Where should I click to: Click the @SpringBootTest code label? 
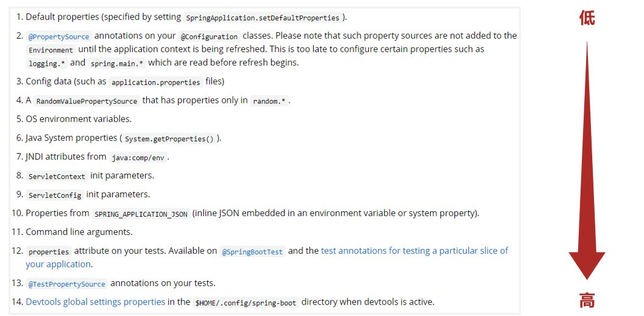(252, 251)
